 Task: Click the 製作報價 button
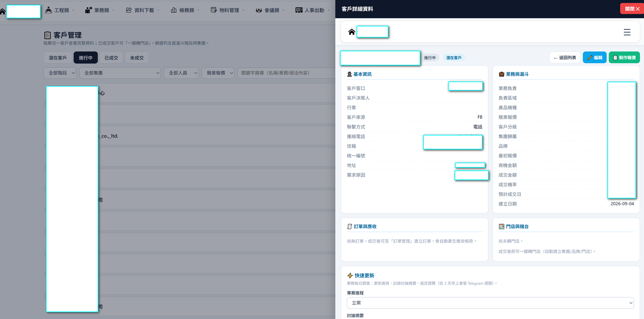coord(624,58)
